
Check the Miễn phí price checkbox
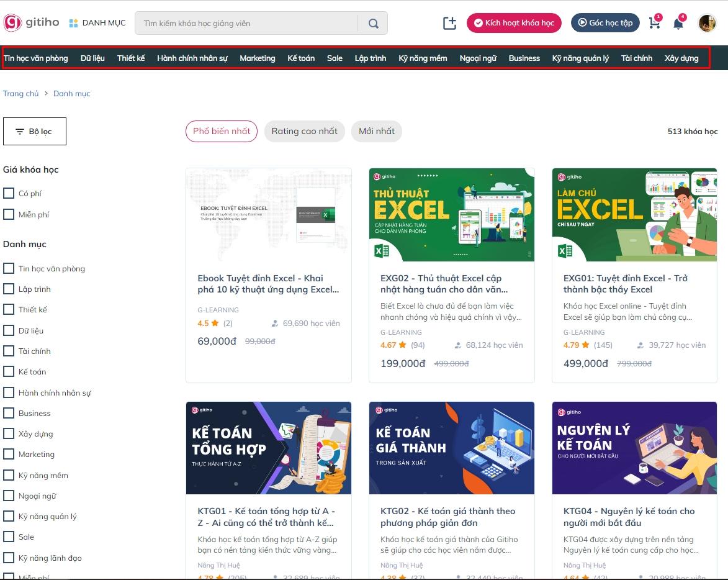pyautogui.click(x=9, y=214)
